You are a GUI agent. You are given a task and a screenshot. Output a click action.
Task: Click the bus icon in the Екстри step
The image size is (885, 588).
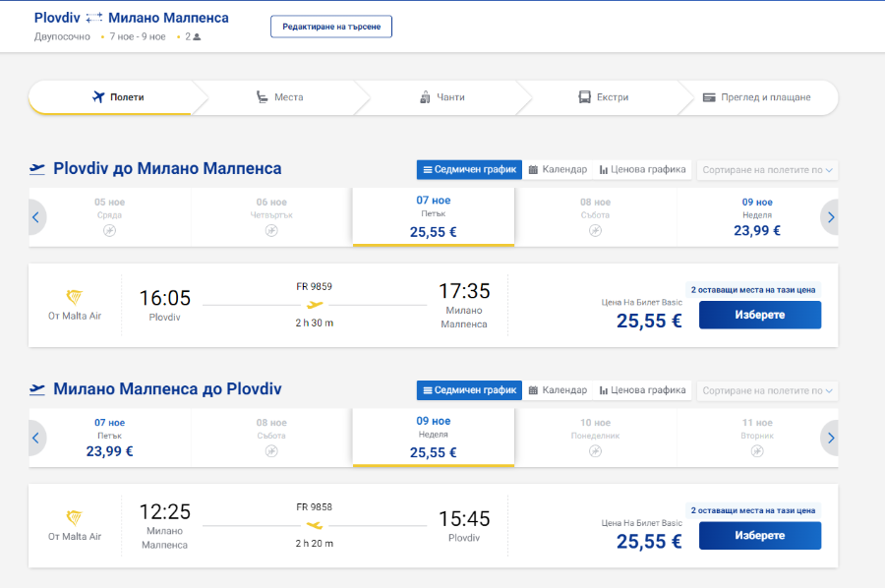pos(585,97)
